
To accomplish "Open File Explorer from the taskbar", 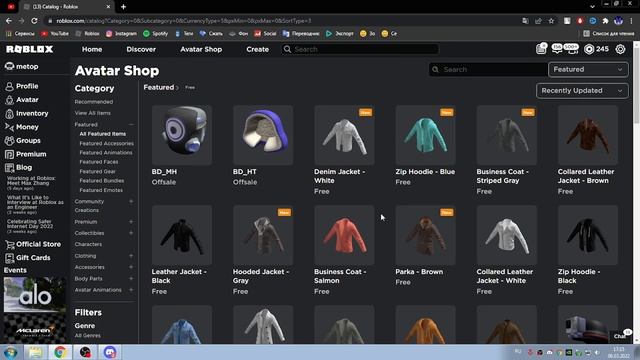I will 35,352.
